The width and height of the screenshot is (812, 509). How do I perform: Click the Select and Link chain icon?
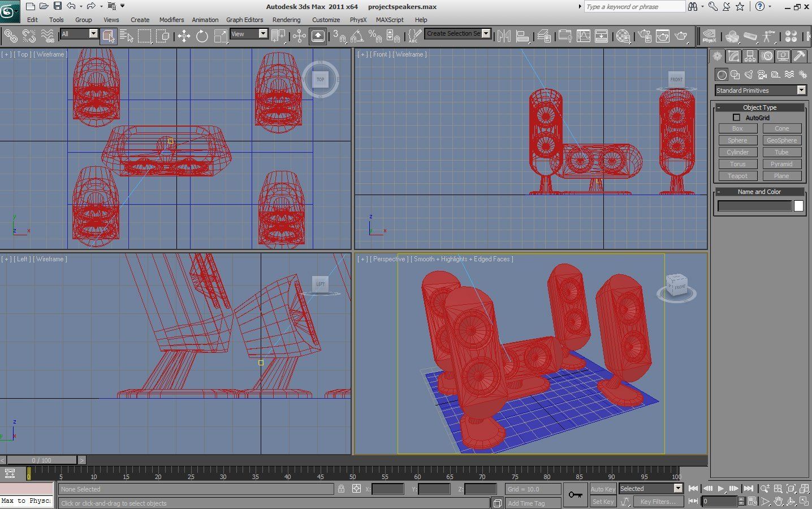click(x=11, y=36)
